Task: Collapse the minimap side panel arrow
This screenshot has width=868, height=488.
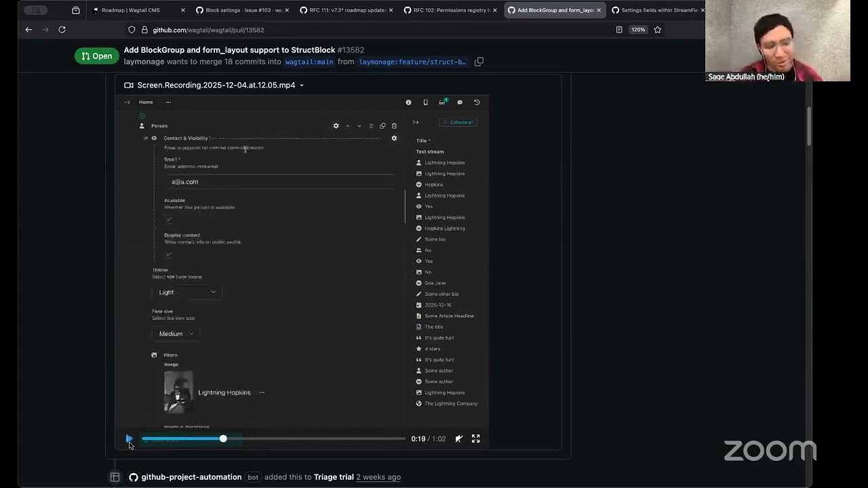Action: (416, 123)
